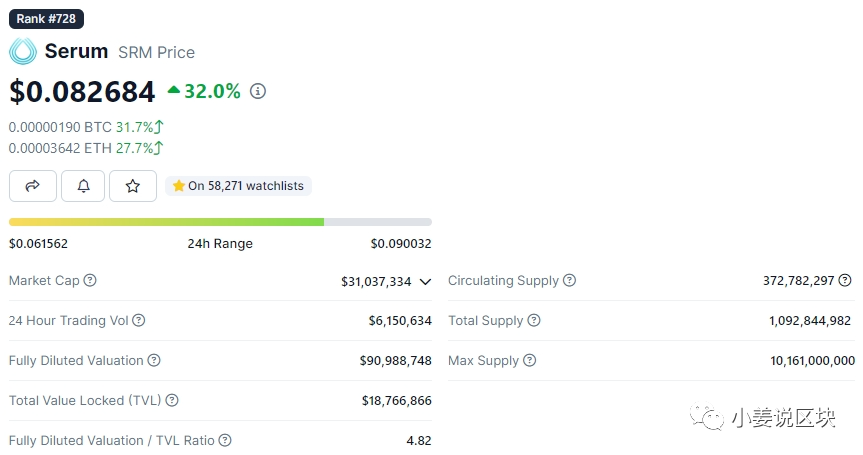Viewport: 863px width, 455px height.
Task: Click the 24h Range label
Action: click(220, 243)
